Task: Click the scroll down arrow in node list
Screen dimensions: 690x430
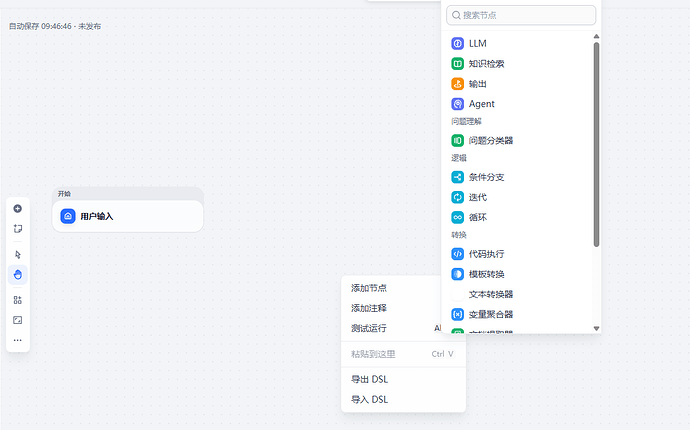Action: 596,328
